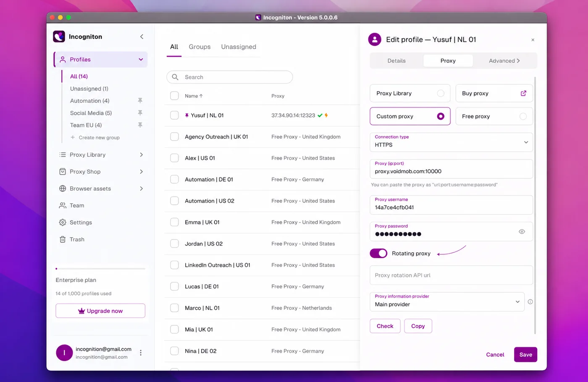The width and height of the screenshot is (588, 382).
Task: Click the orange lightning bolt on Yusuf's proxy
Action: (326, 115)
